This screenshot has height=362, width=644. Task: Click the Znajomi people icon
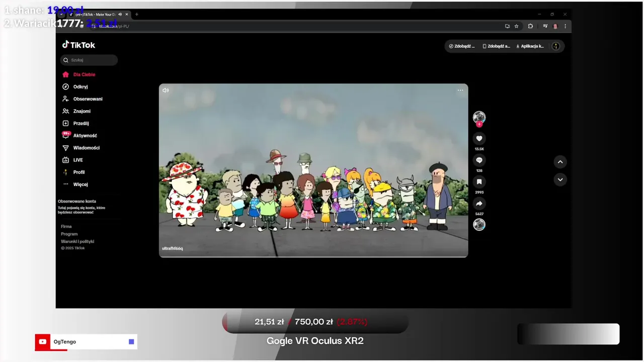[65, 111]
